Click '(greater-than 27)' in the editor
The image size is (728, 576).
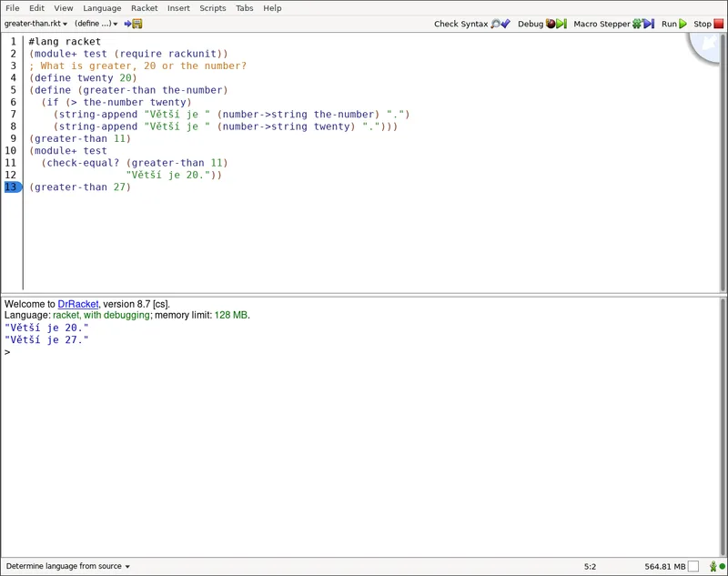point(80,187)
